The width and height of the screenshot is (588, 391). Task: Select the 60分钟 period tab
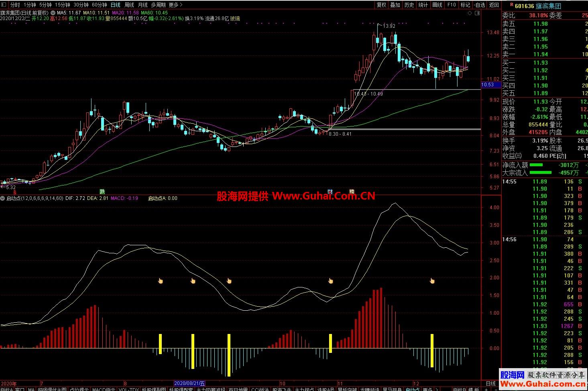pos(99,5)
